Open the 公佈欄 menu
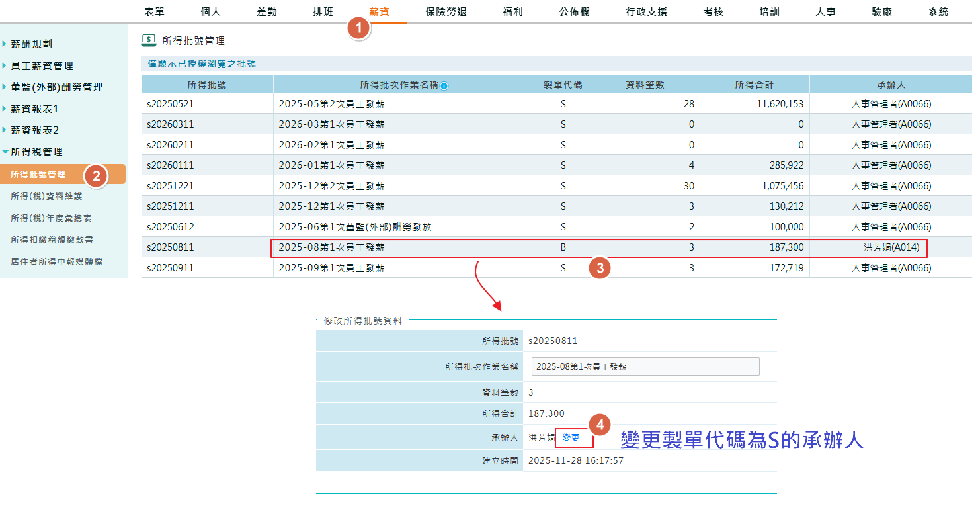 [x=573, y=11]
